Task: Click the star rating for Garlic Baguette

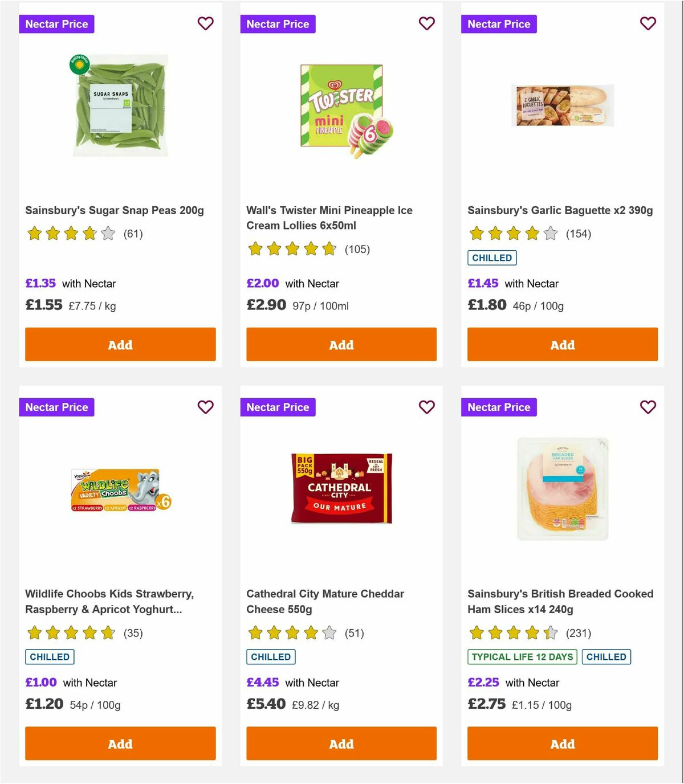Action: click(x=512, y=234)
